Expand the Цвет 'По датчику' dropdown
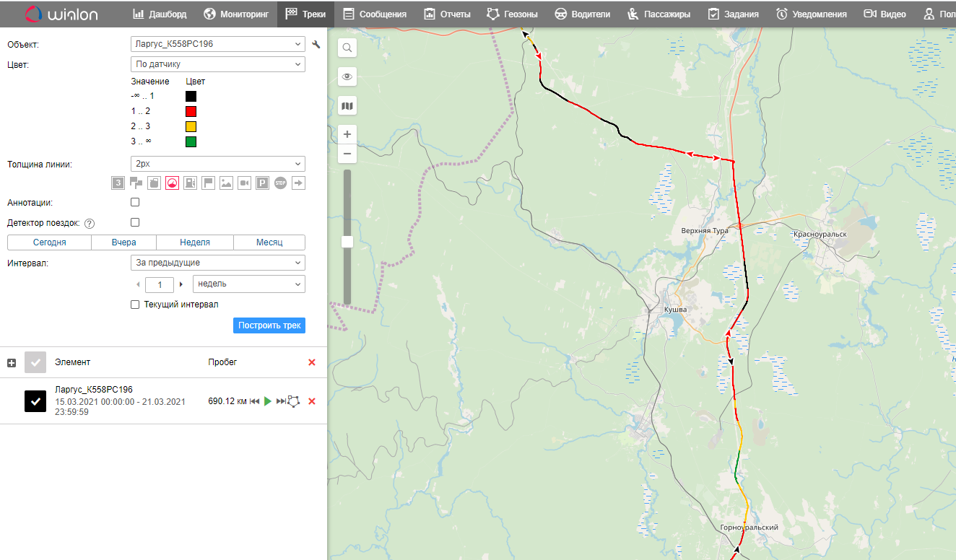This screenshot has width=956, height=560. (217, 64)
